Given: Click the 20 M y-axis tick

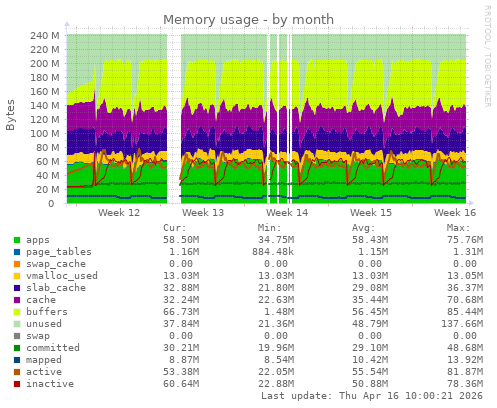Looking at the screenshot, I should pos(48,189).
